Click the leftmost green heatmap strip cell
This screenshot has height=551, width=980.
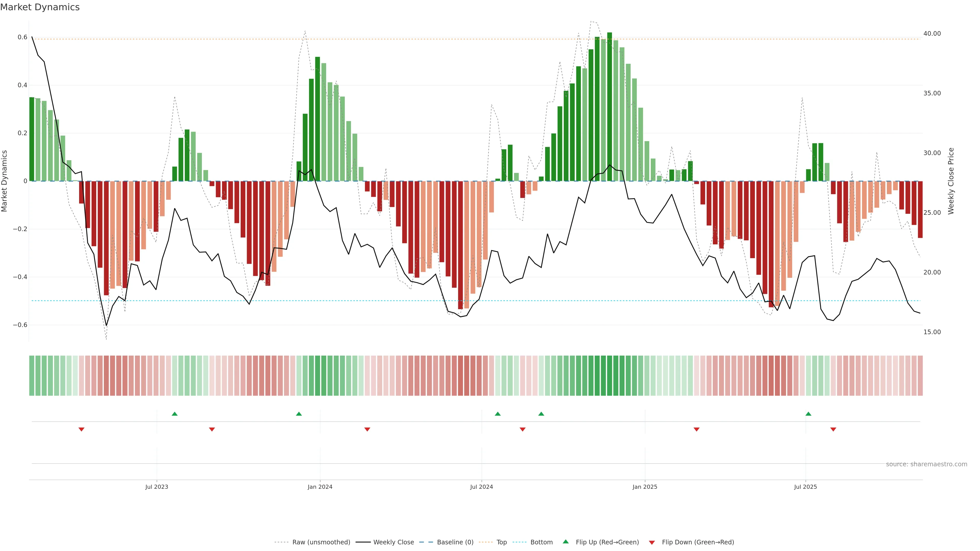[32, 376]
